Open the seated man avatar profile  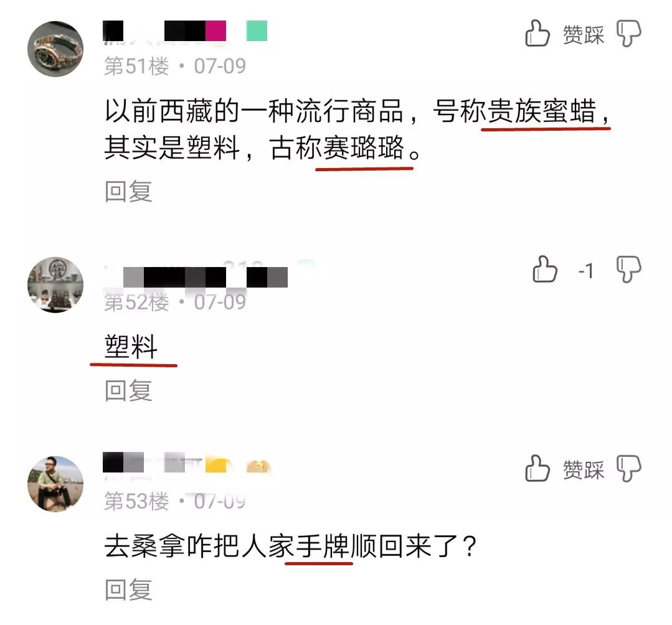(x=55, y=484)
